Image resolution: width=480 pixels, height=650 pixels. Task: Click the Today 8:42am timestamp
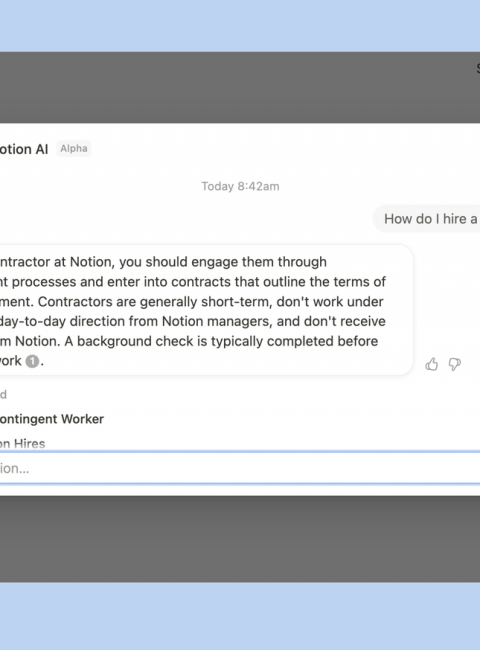240,186
